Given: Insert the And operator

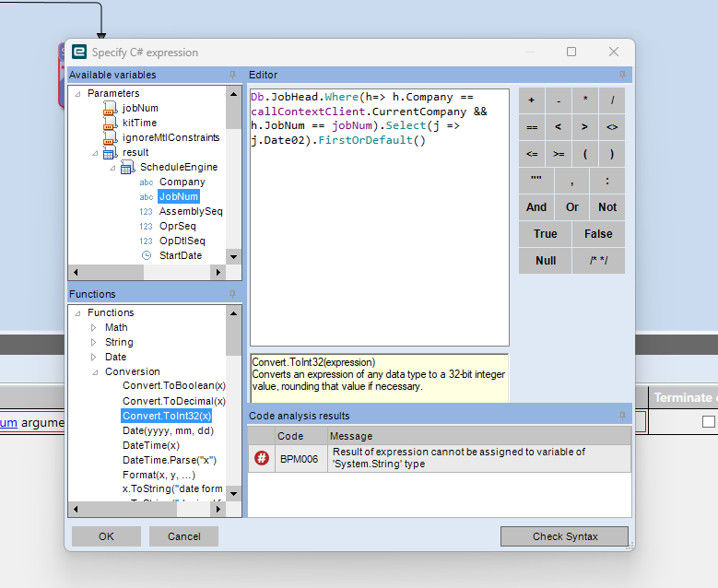Looking at the screenshot, I should click(x=536, y=207).
